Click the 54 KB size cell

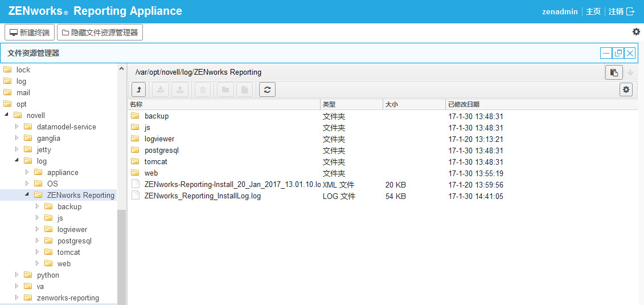click(x=396, y=197)
